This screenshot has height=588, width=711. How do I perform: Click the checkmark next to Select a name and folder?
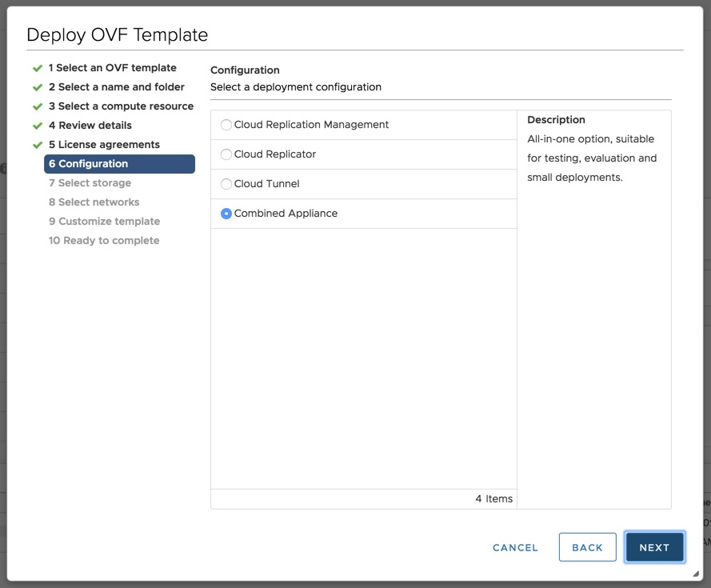tap(37, 87)
